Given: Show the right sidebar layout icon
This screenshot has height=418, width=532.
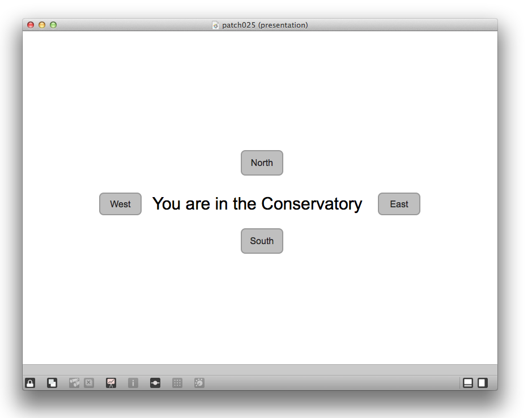Looking at the screenshot, I should pos(483,383).
